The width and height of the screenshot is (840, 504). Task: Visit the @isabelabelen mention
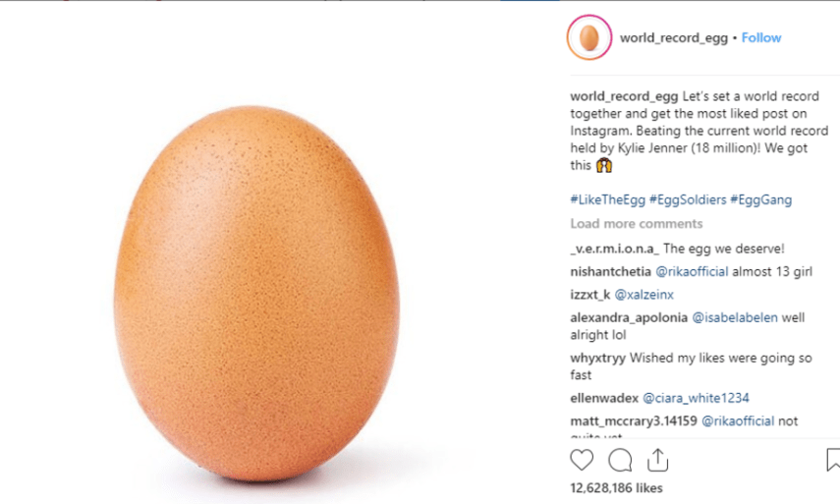point(735,317)
